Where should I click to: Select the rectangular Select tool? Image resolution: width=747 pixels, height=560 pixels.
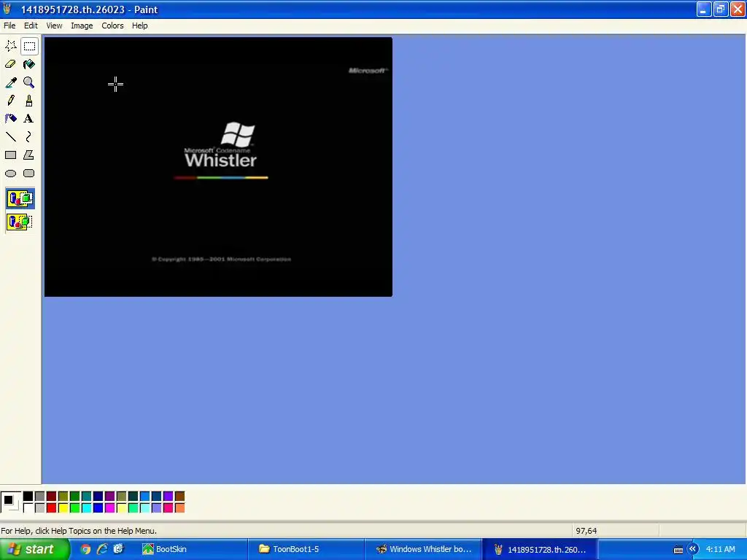[x=29, y=46]
